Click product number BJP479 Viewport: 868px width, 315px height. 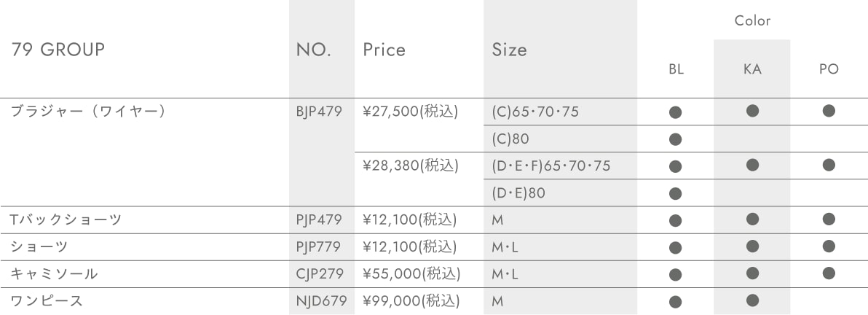click(320, 112)
